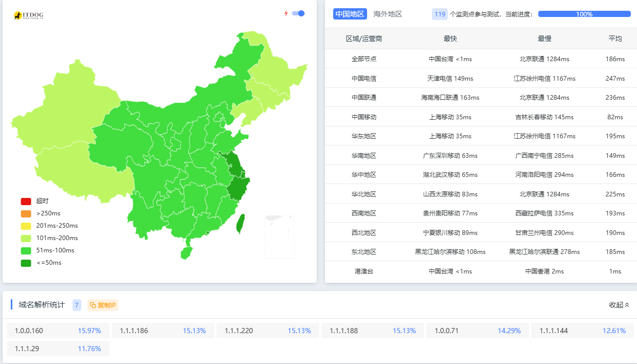Screen dimensions: 637x364
Task: Click the red lightning bolt icon
Action: [x=286, y=13]
